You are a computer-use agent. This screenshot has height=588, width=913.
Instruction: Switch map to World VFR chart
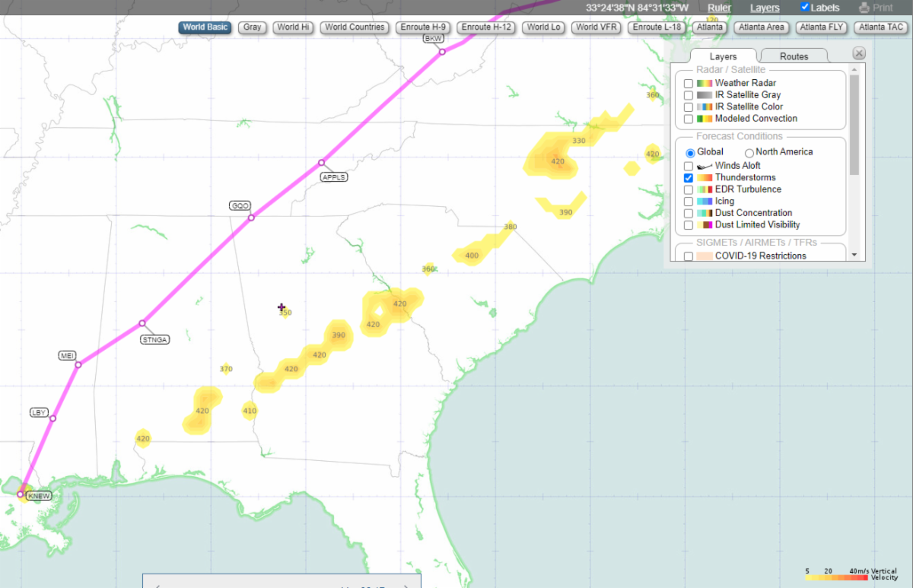tap(597, 27)
